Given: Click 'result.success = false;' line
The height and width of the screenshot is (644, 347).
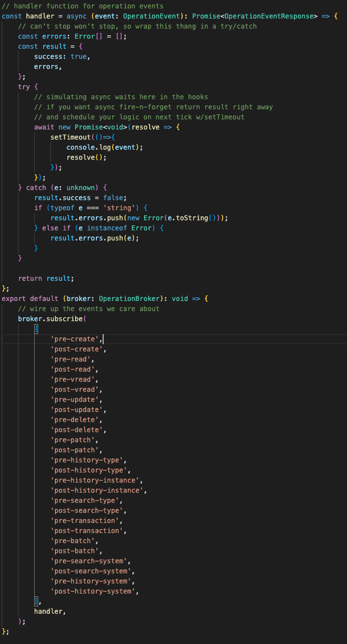Looking at the screenshot, I should coord(81,197).
